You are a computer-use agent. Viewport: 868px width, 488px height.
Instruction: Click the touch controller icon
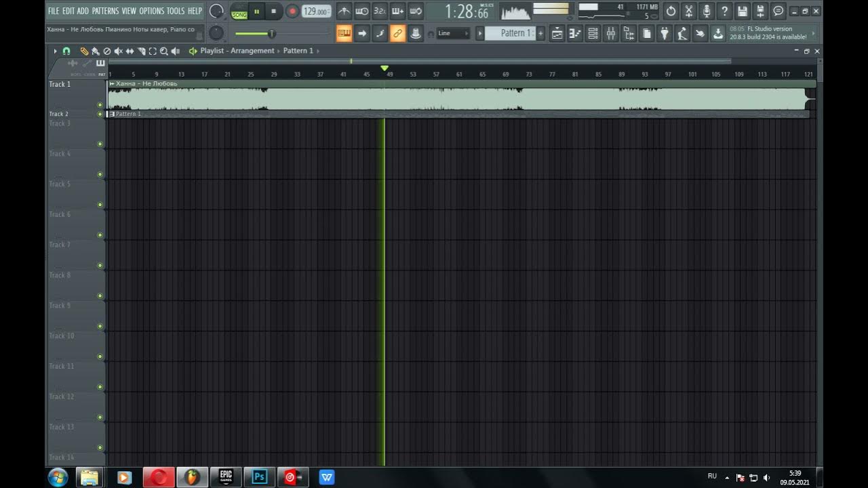click(x=700, y=33)
